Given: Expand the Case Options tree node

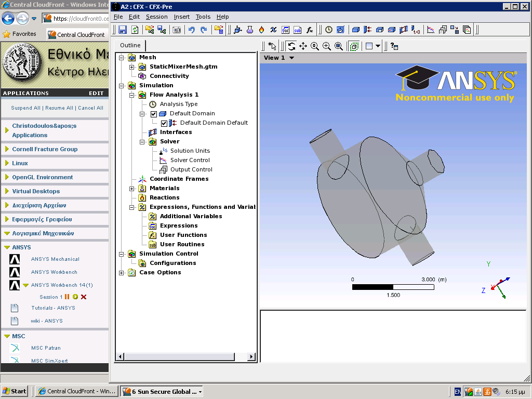Looking at the screenshot, I should click(x=122, y=273).
